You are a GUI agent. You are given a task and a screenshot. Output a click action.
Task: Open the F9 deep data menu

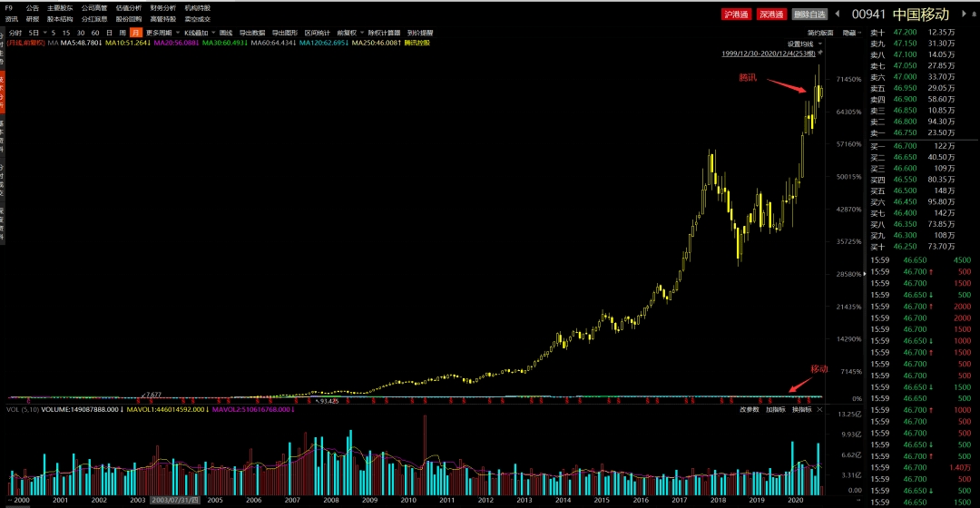click(x=9, y=8)
